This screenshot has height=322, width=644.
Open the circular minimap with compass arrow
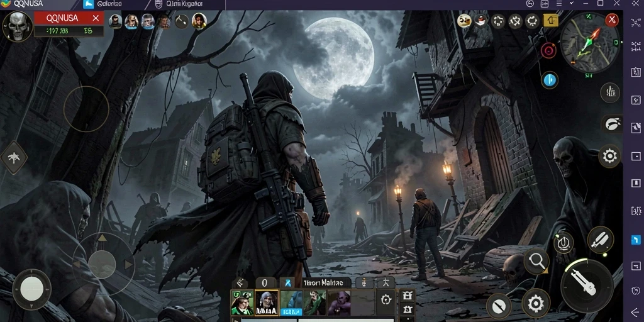[x=590, y=43]
